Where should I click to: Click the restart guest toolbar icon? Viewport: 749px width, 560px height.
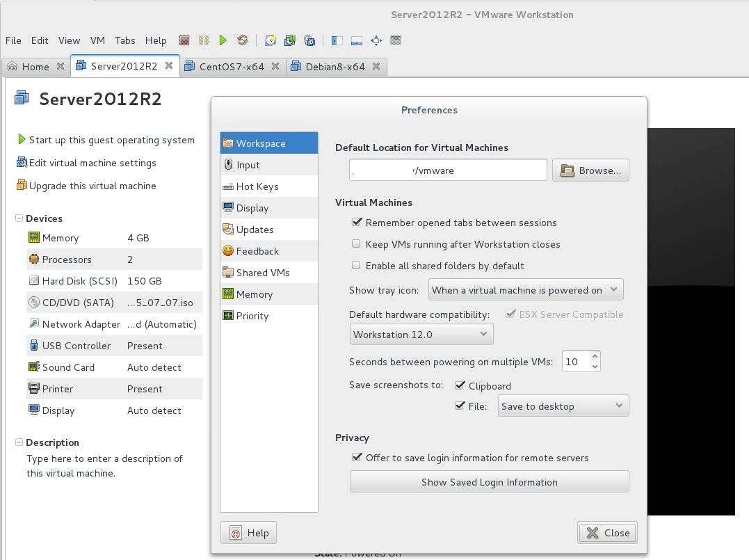pyautogui.click(x=243, y=40)
